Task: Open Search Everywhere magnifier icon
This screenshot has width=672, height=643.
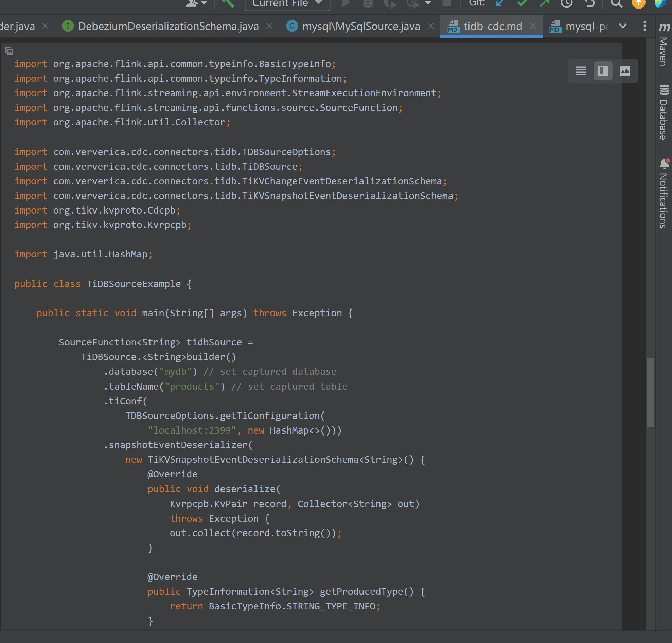Action: tap(616, 3)
